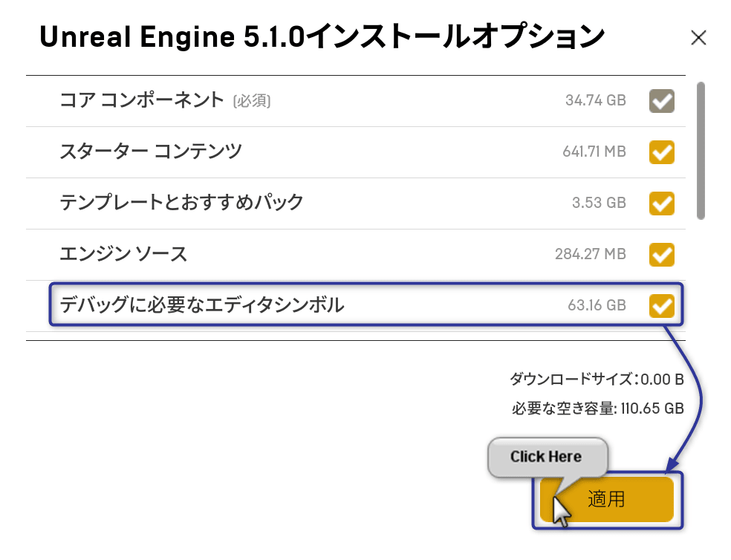Click the 34.74 GB size value
Screen dimensions: 731x560
click(595, 100)
